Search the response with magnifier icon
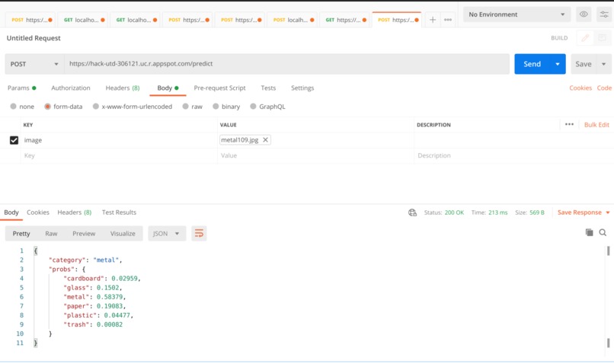Screen dimensions: 614x364 (603, 232)
